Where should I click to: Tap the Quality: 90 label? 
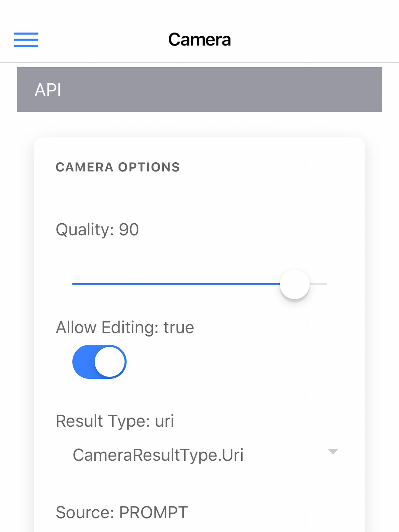pos(97,230)
